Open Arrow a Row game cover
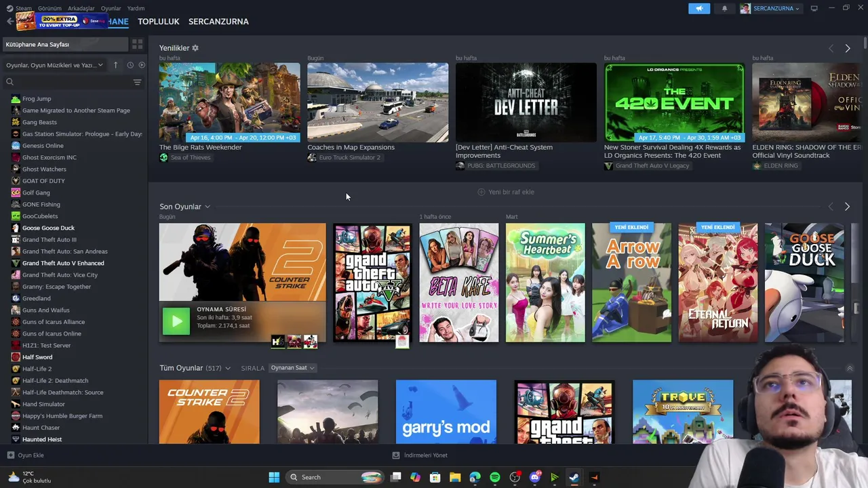868x488 pixels. point(631,283)
